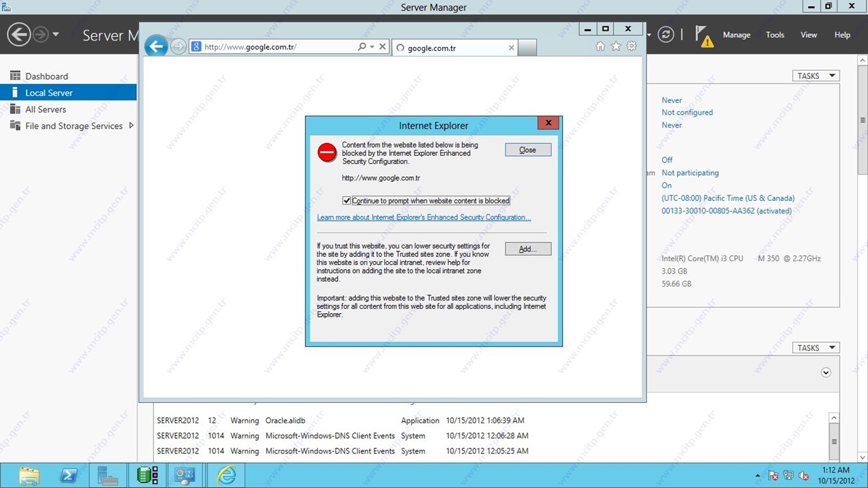Open Events TASKS dropdown

pyautogui.click(x=816, y=348)
